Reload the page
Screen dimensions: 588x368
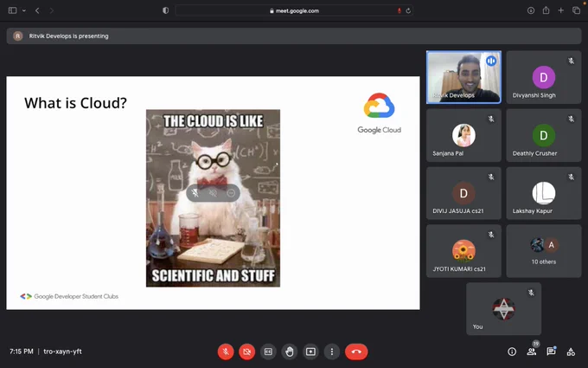click(408, 10)
